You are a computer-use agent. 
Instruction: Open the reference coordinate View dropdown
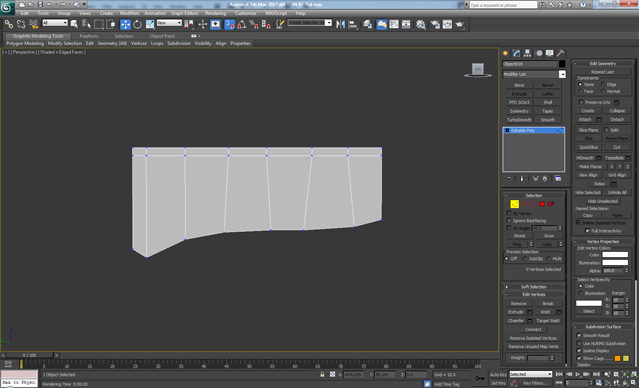click(169, 23)
